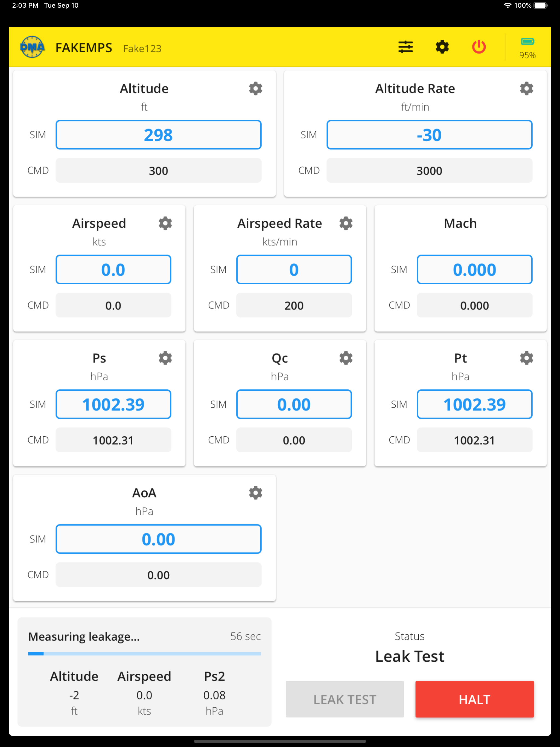Tap the Measuring leakage... label

click(84, 637)
